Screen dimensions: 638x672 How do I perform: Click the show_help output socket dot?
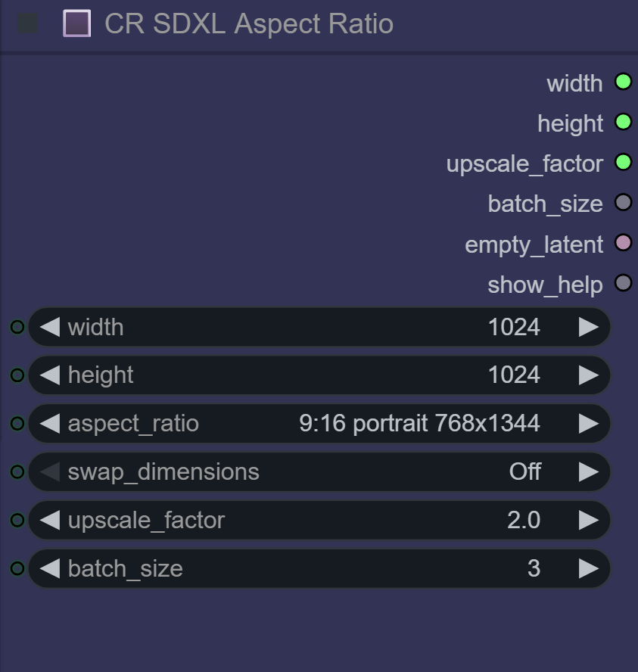(x=623, y=284)
